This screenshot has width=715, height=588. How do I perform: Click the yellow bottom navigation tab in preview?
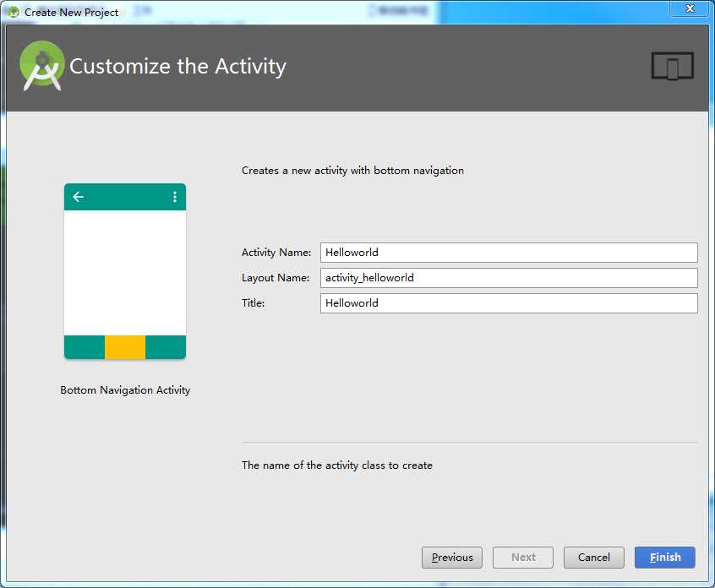click(125, 347)
